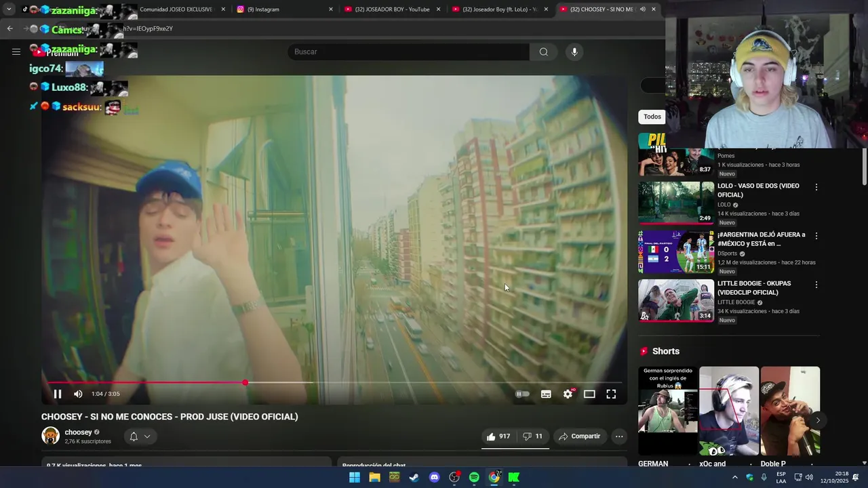Open more actions ellipsis under video
Image resolution: width=868 pixels, height=488 pixels.
[619, 436]
